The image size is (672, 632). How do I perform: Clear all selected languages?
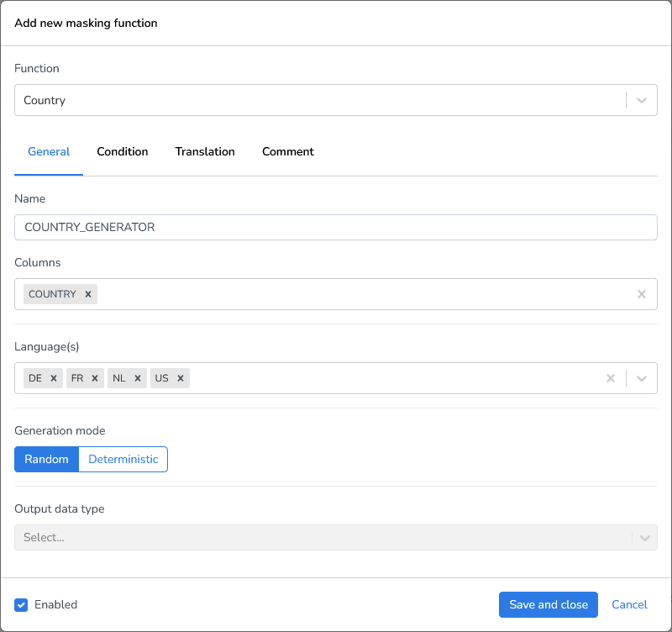pyautogui.click(x=611, y=378)
